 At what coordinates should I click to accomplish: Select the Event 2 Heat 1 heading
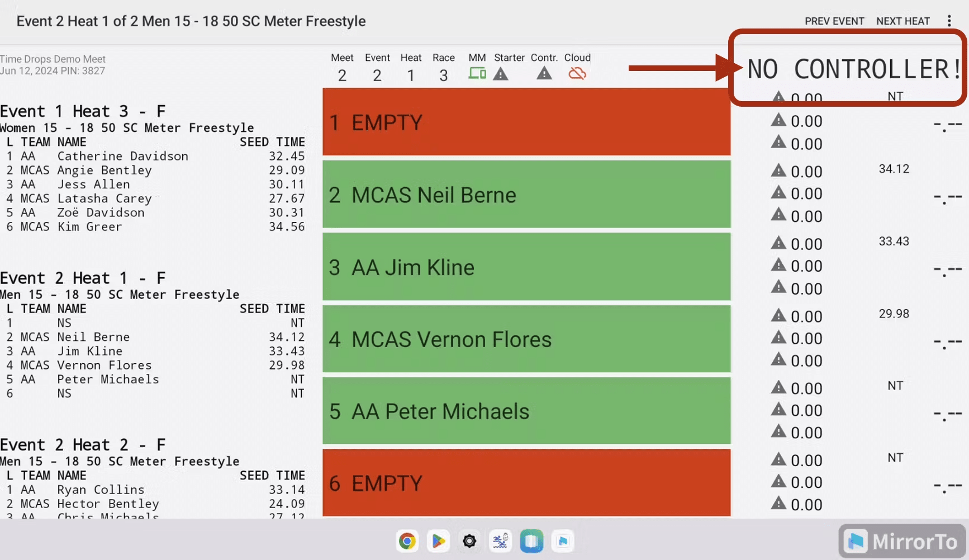pos(83,278)
